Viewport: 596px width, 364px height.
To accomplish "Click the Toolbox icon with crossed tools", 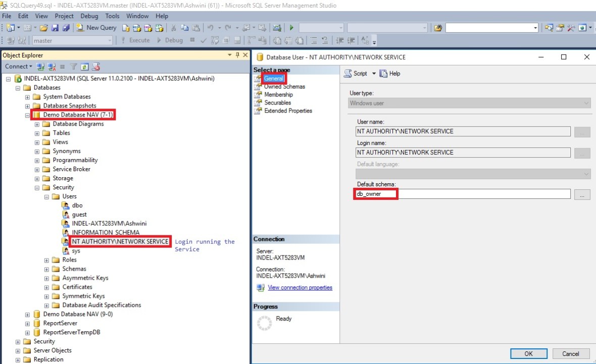I will (x=571, y=28).
